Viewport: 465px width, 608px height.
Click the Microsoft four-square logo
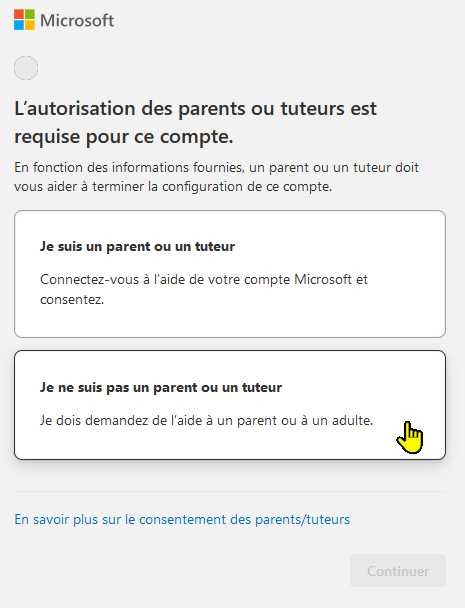[x=24, y=20]
